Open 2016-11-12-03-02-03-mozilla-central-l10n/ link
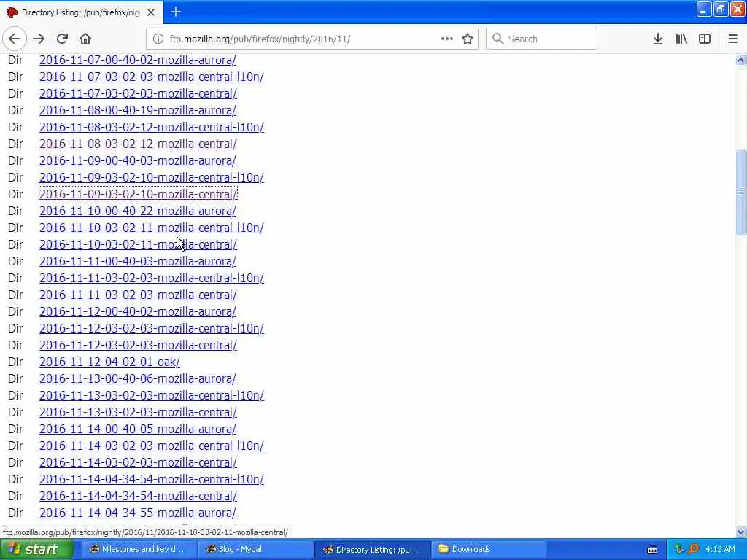The image size is (747, 560). click(x=152, y=328)
